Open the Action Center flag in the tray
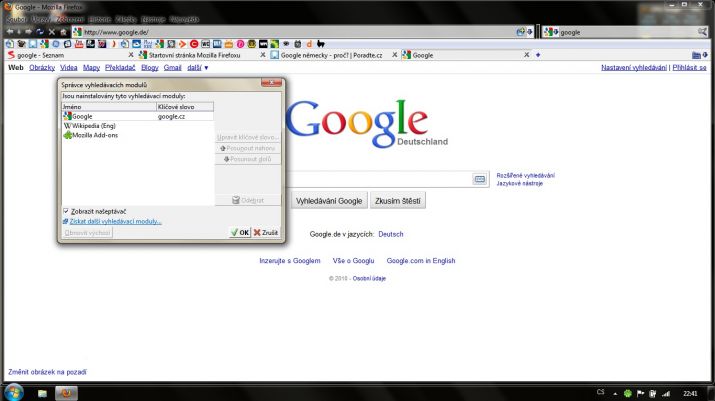Image resolution: width=715 pixels, height=401 pixels. coord(641,393)
